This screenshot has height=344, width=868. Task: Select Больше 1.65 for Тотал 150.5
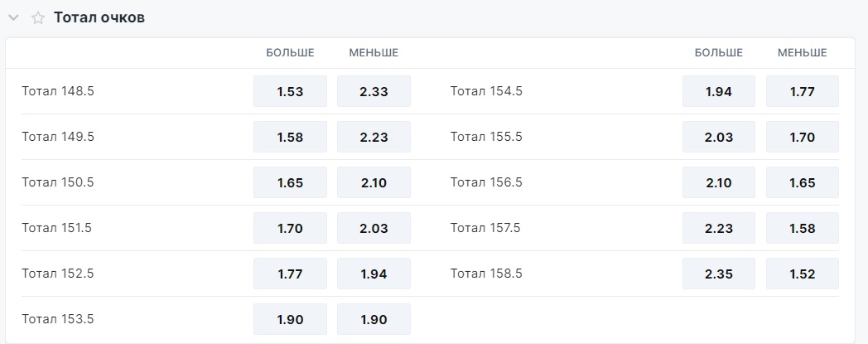coord(290,182)
